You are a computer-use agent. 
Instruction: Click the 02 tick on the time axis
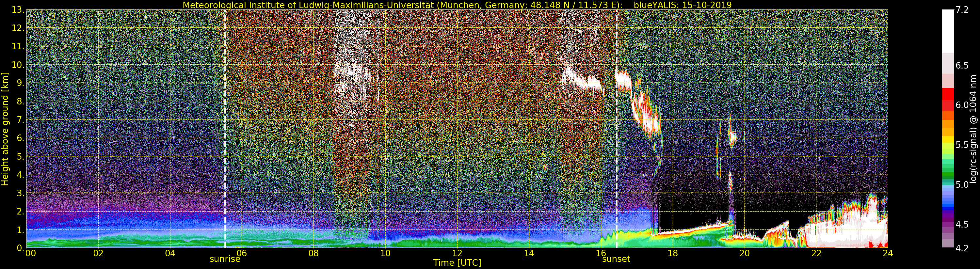98,253
